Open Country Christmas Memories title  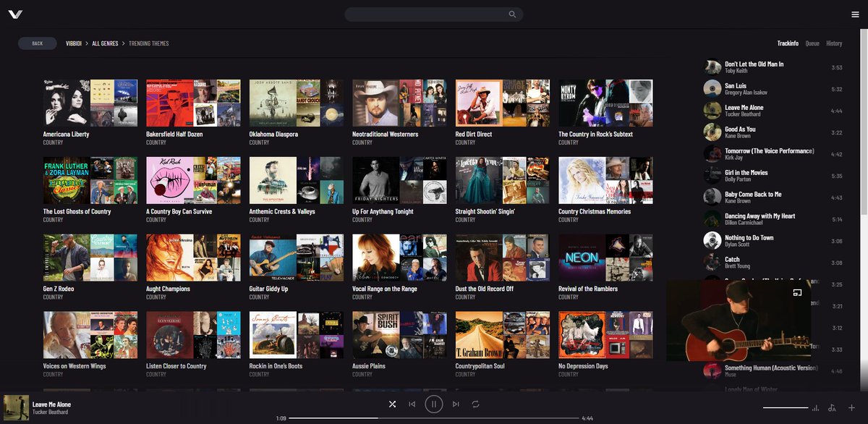pos(595,212)
